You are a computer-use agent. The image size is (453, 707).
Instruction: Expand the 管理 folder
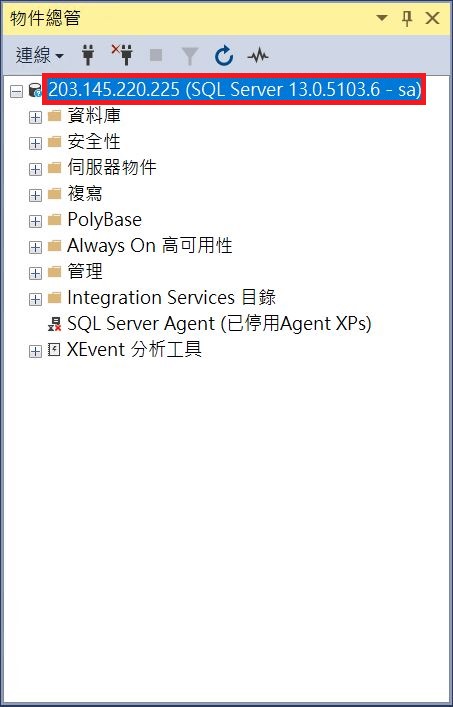point(35,273)
